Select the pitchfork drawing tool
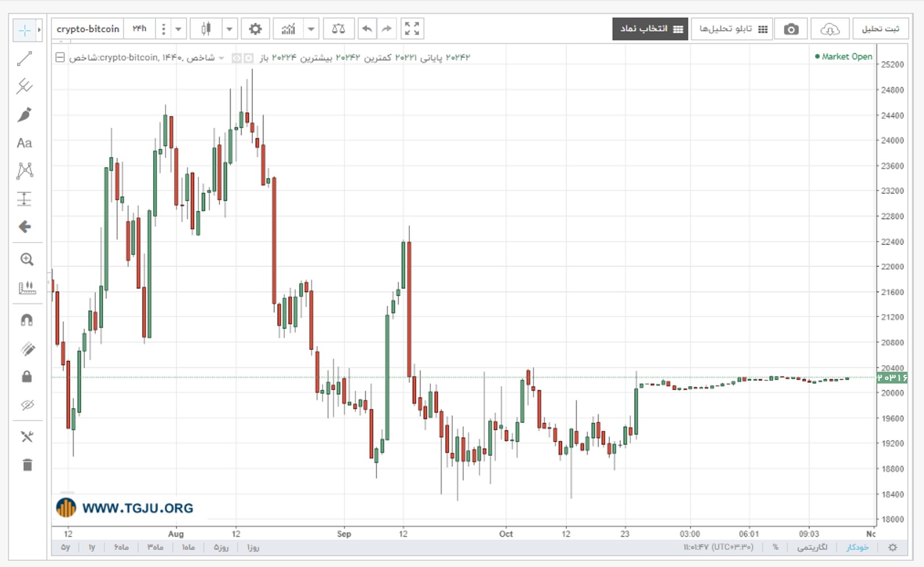 [x=24, y=86]
